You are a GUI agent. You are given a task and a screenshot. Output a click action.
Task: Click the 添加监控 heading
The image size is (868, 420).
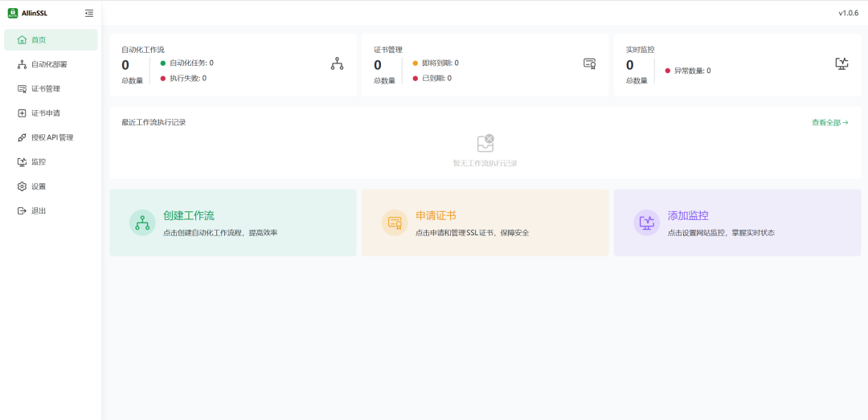click(x=688, y=216)
